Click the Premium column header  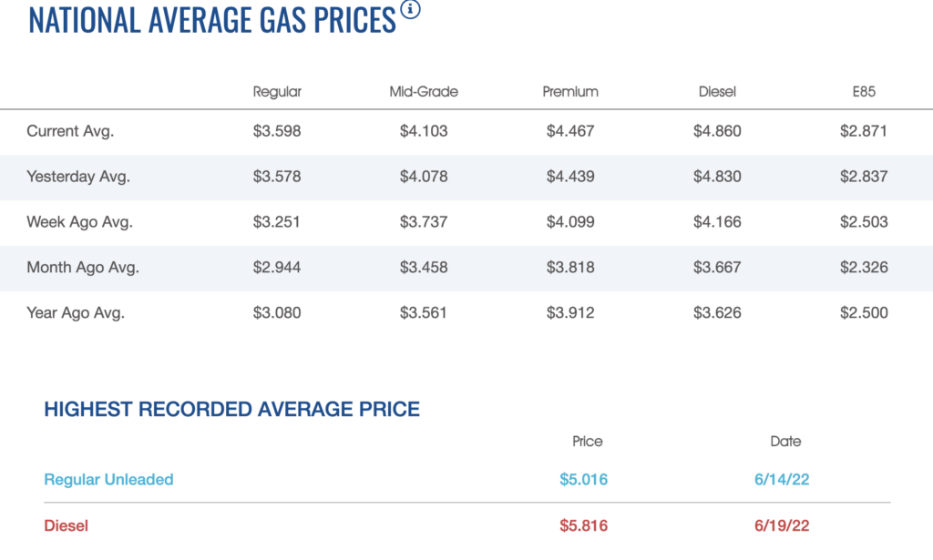570,92
